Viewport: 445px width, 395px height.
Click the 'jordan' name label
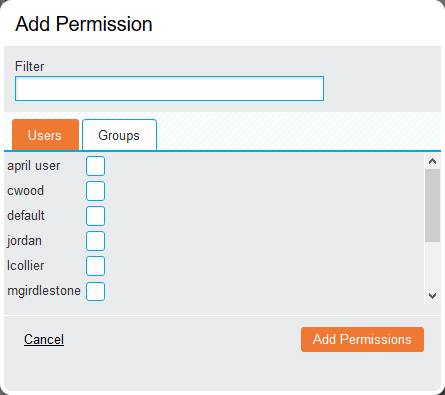coord(24,241)
